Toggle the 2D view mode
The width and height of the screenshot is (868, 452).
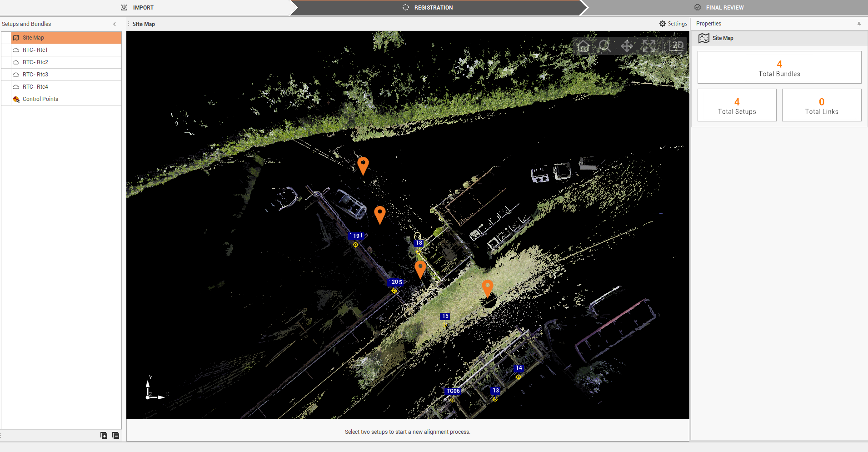[x=676, y=46]
